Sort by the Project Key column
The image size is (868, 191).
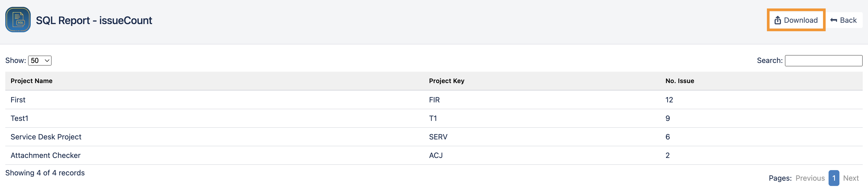pyautogui.click(x=446, y=81)
